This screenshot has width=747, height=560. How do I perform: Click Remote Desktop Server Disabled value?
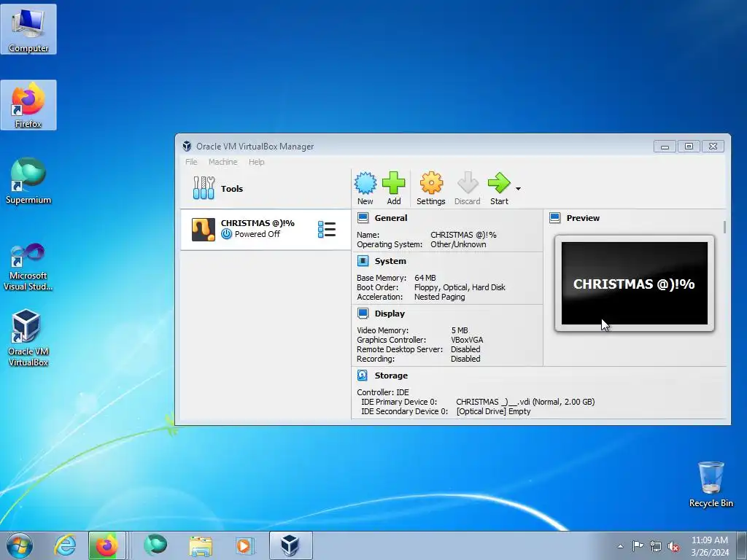point(465,349)
